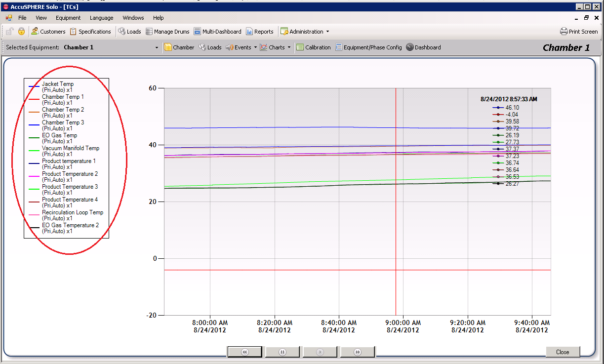The image size is (604, 364).
Task: Click the Manage Drums icon
Action: 149,32
